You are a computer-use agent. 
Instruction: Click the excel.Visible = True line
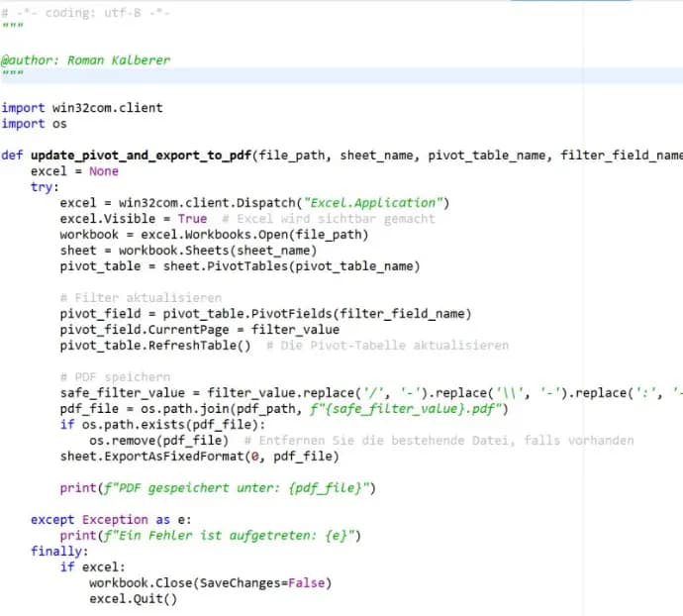point(134,219)
